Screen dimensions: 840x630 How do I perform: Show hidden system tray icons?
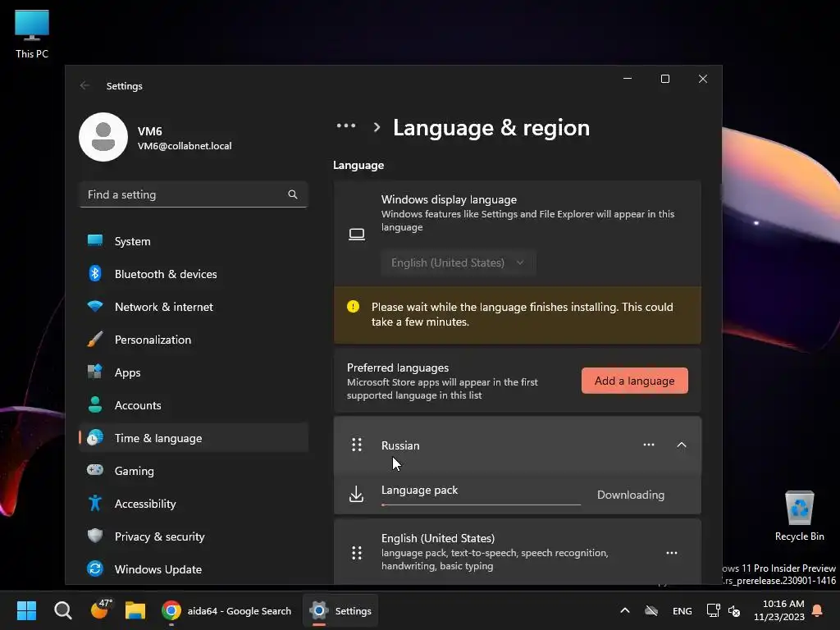pos(624,610)
